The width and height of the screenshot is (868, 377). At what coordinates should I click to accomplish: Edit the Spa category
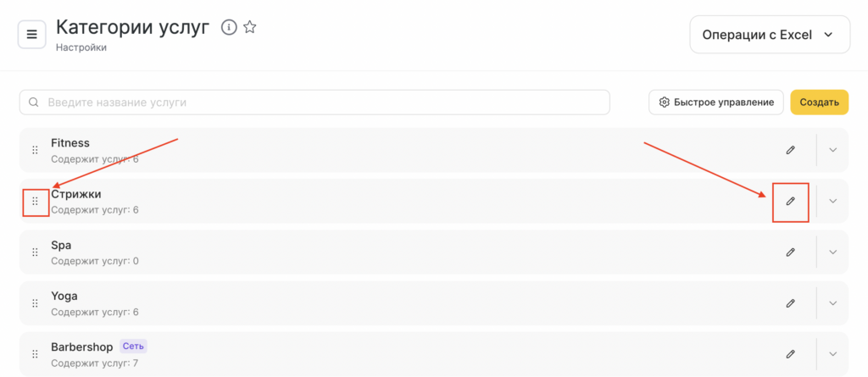tap(790, 252)
